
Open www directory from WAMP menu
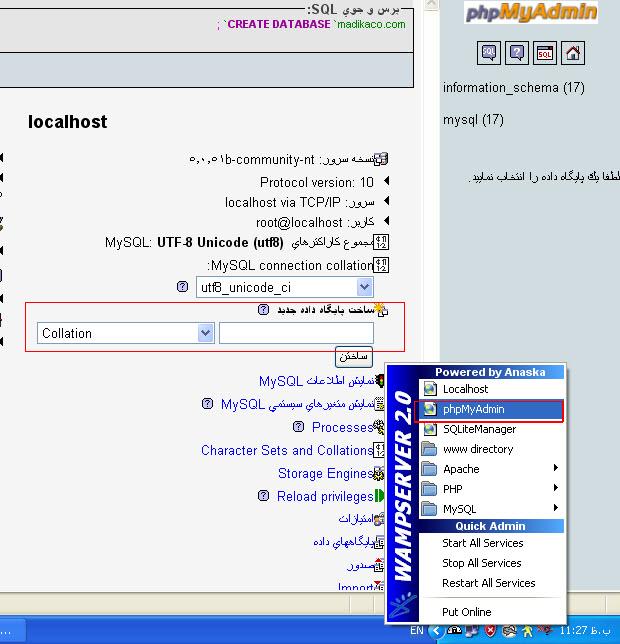point(491,449)
